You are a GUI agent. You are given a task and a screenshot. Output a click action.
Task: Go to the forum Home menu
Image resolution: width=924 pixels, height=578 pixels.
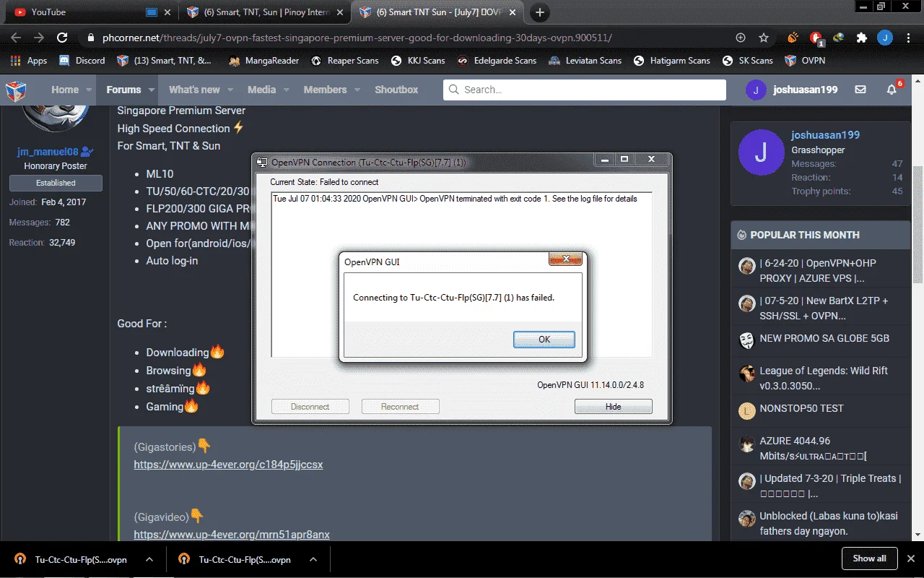tap(65, 90)
